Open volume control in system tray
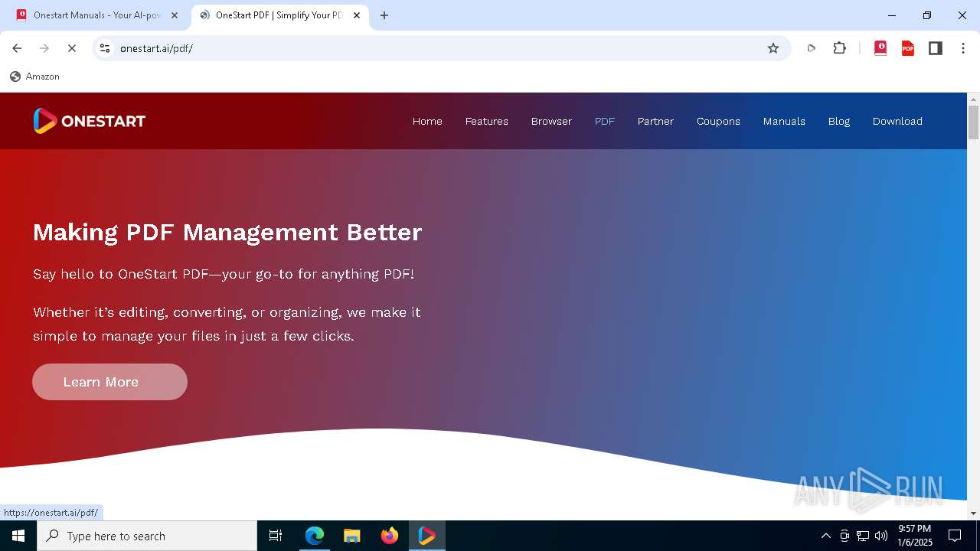This screenshot has width=980, height=551. (x=881, y=536)
